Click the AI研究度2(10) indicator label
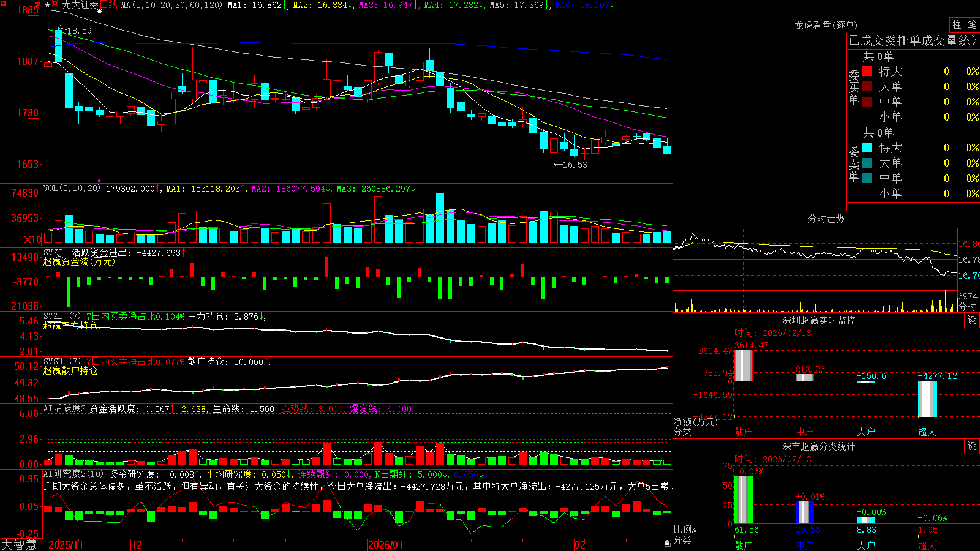 pyautogui.click(x=73, y=474)
